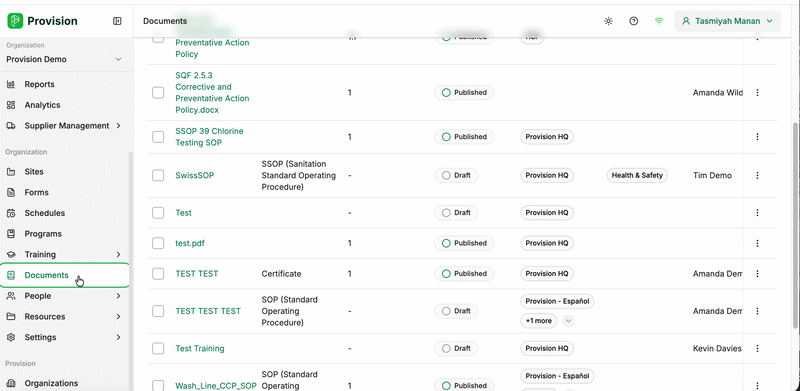Screen dimensions: 800x391
Task: Open three-dot menu for Test Training row
Action: 757,349
